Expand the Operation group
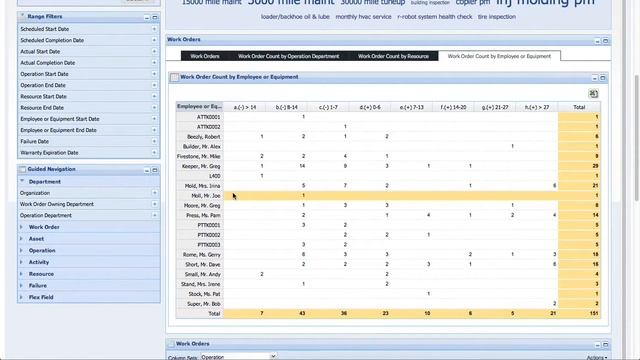The width and height of the screenshot is (640, 360). coord(22,251)
